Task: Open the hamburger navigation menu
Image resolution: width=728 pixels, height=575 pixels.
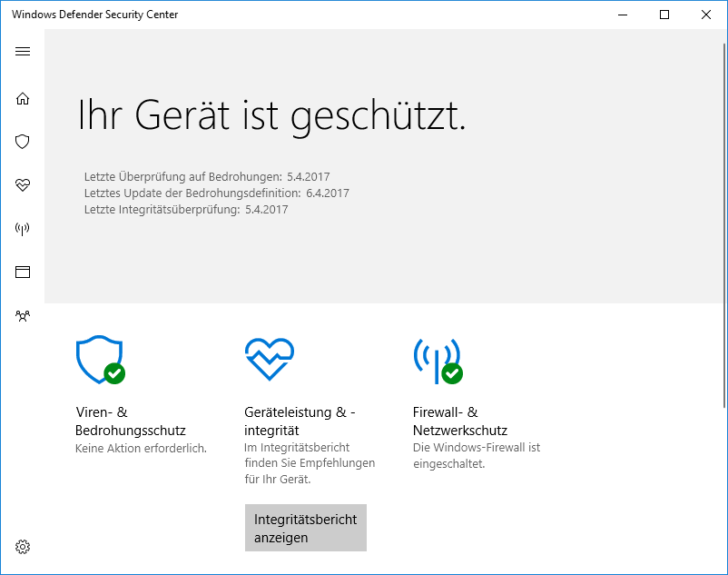Action: [x=23, y=51]
